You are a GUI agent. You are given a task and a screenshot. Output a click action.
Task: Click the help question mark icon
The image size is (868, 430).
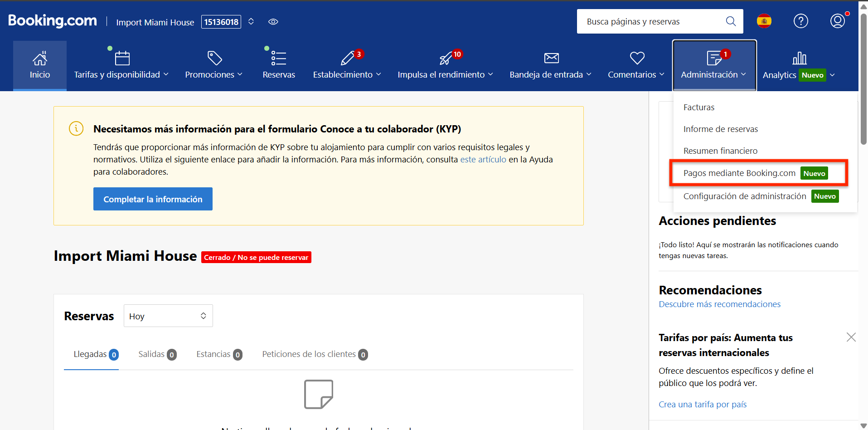[x=800, y=21]
